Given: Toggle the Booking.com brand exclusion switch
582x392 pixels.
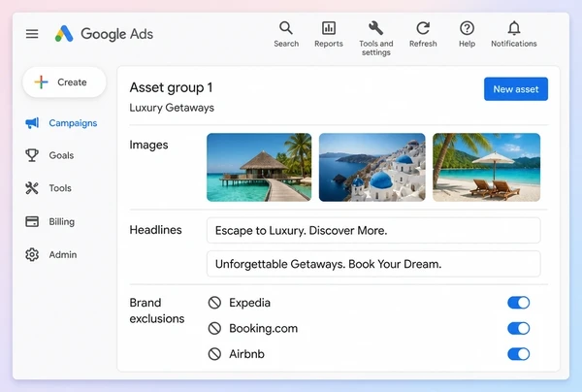Looking at the screenshot, I should pos(519,328).
